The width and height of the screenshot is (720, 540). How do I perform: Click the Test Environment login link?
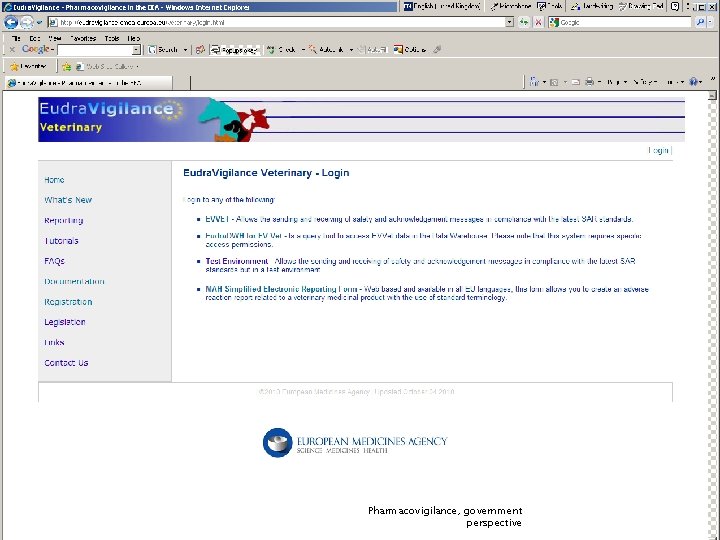pos(236,261)
